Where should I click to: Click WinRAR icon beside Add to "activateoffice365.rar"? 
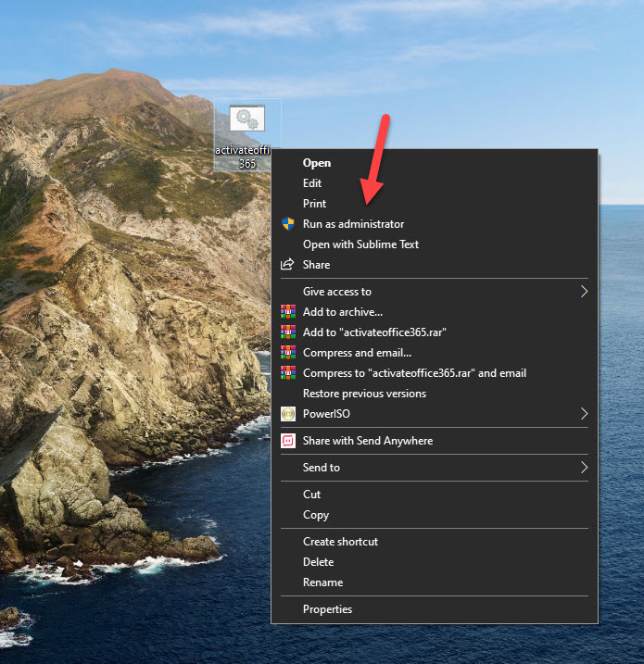coord(288,332)
